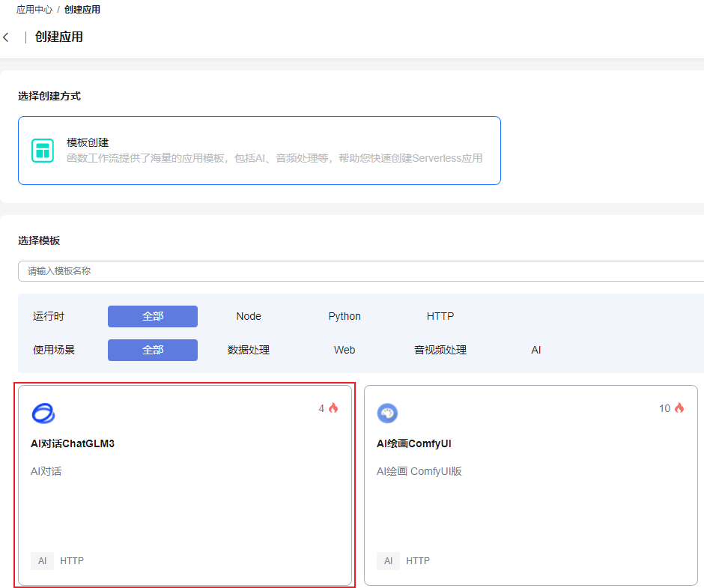Screen dimensions: 704x588
Task: Click the ChatGLM3 blue logo icon
Action: point(43,413)
